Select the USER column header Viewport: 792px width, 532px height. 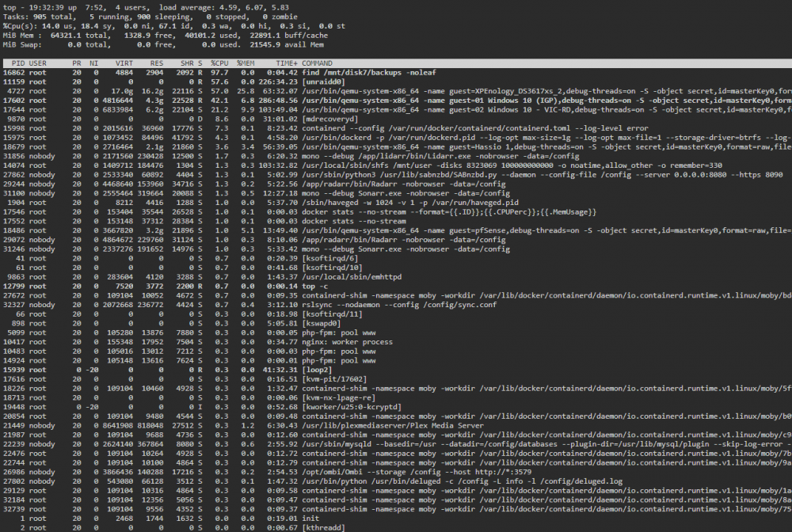(37, 63)
